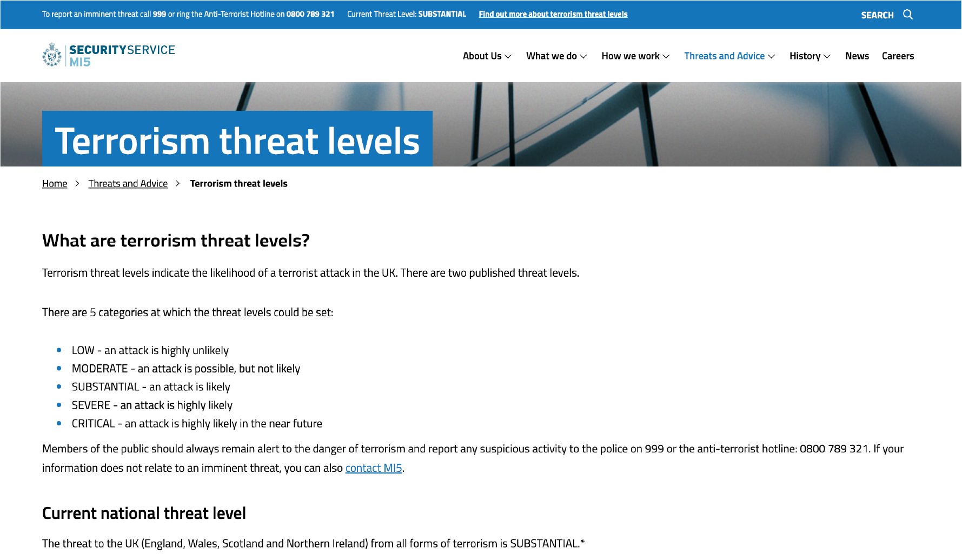This screenshot has height=560, width=962.
Task: Click the MI5 crest logo icon
Action: coord(52,55)
